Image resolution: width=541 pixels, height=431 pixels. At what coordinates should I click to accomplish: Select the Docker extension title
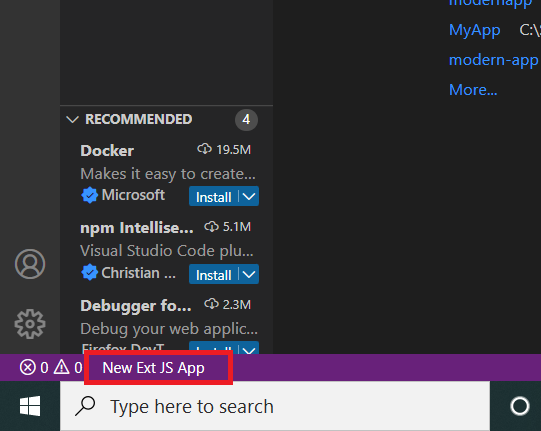tap(107, 151)
